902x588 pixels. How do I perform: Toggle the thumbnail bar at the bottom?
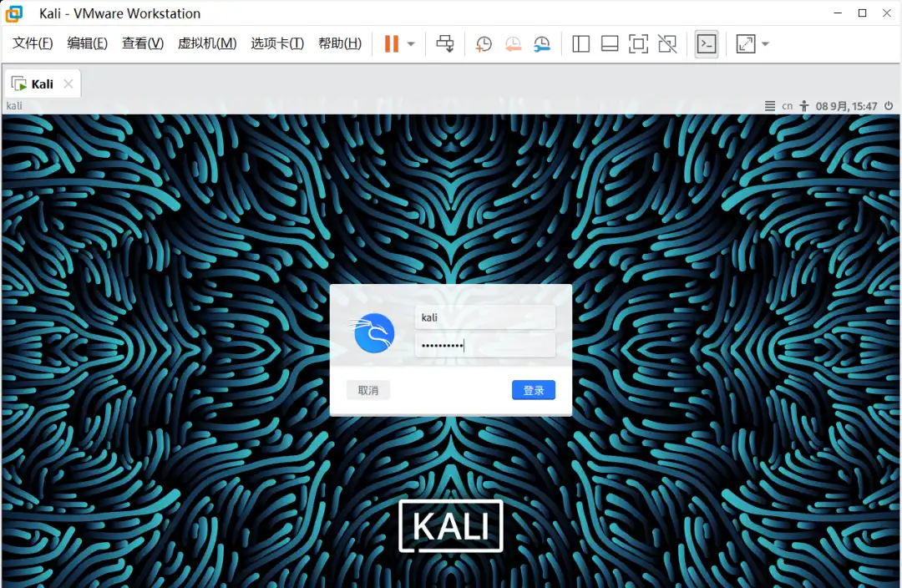click(610, 44)
